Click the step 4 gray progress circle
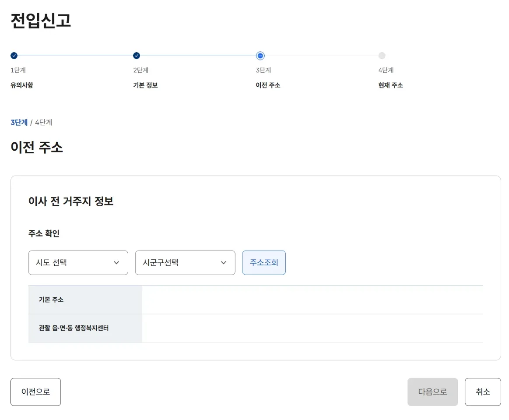Viewport: 509px width, 420px height. point(382,56)
